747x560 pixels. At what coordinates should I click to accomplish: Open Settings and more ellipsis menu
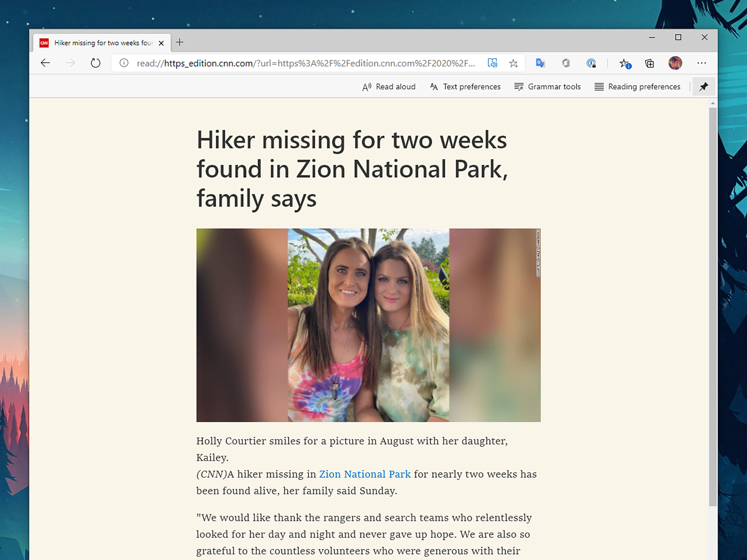pos(701,63)
